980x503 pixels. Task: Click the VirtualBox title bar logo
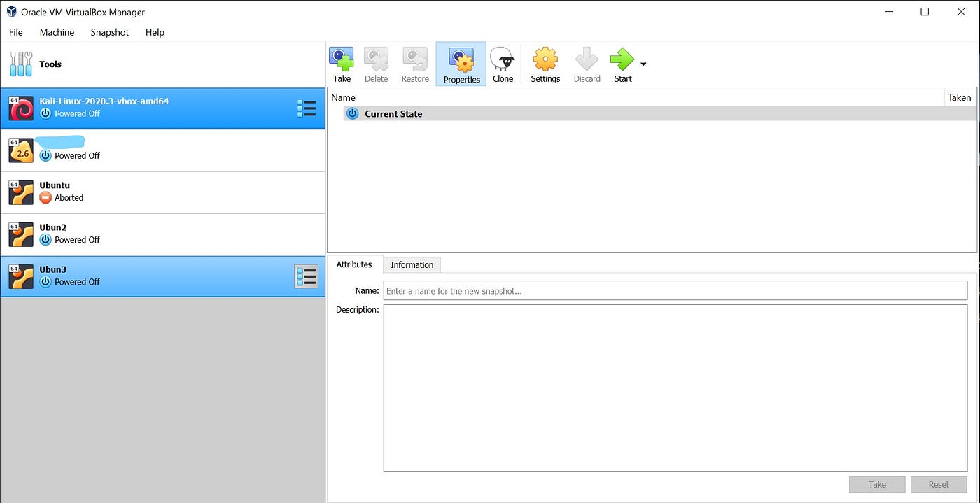point(12,12)
